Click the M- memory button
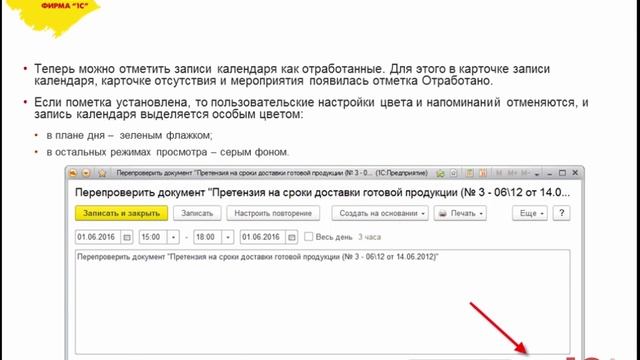Image resolution: width=640 pixels, height=360 pixels. pos(526,173)
